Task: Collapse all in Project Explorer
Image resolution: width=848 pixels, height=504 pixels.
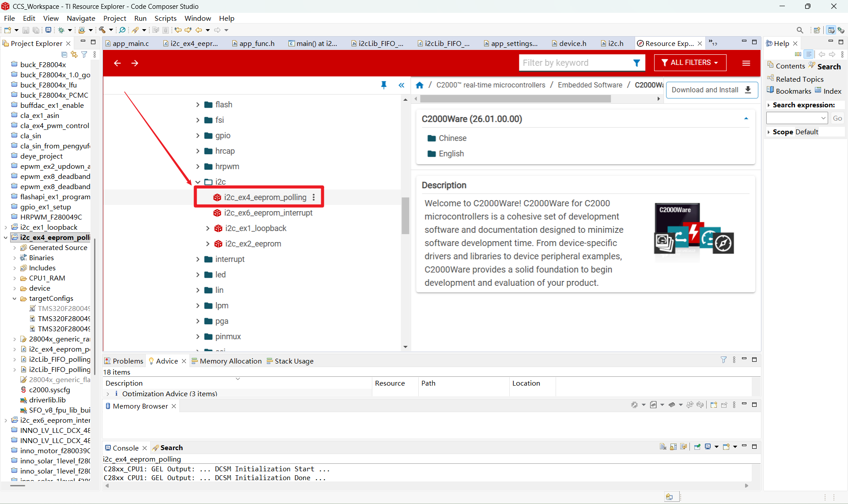Action: [64, 54]
